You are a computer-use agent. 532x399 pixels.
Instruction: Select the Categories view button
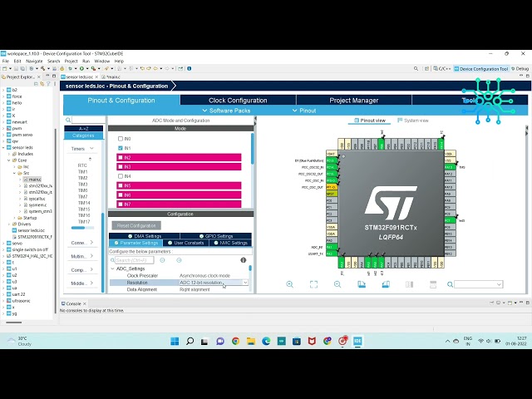point(83,135)
